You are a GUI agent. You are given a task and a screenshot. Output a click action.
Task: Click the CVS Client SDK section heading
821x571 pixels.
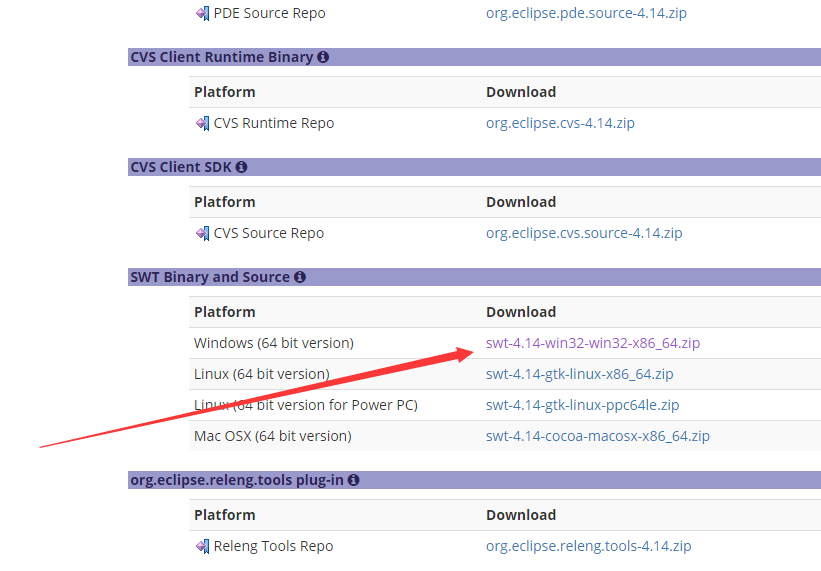[x=182, y=167]
